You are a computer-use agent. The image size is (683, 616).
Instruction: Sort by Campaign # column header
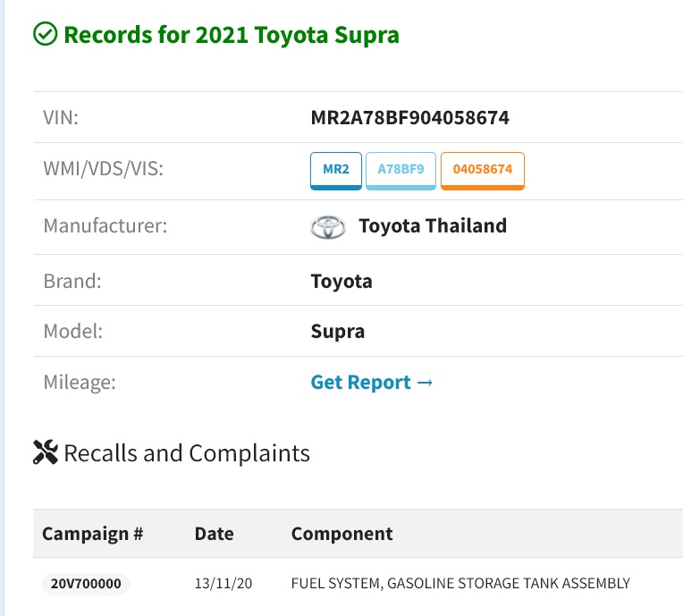(x=93, y=534)
